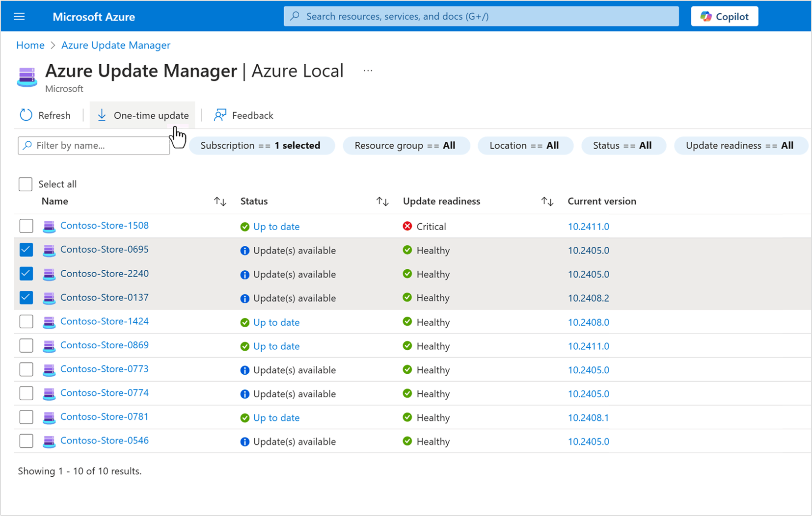
Task: Click the healthy status icon for Contoso-Store-1424
Action: tap(407, 322)
